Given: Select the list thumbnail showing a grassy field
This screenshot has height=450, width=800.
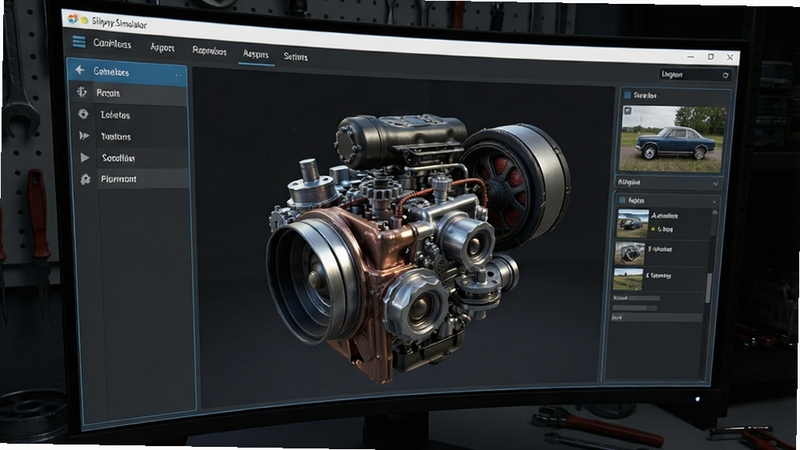Looking at the screenshot, I should pos(628,279).
